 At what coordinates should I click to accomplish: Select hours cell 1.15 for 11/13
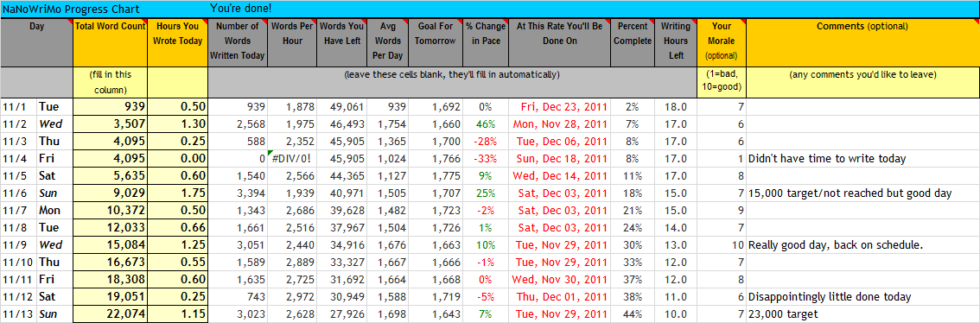pyautogui.click(x=177, y=313)
